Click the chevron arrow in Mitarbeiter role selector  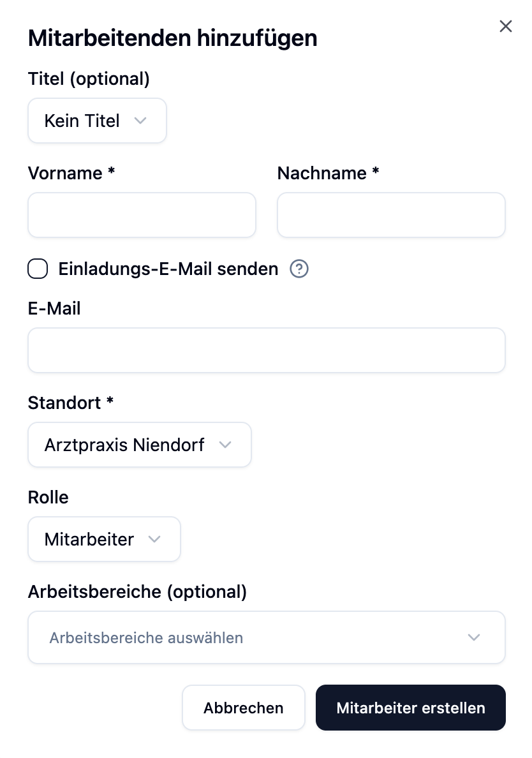click(x=154, y=539)
